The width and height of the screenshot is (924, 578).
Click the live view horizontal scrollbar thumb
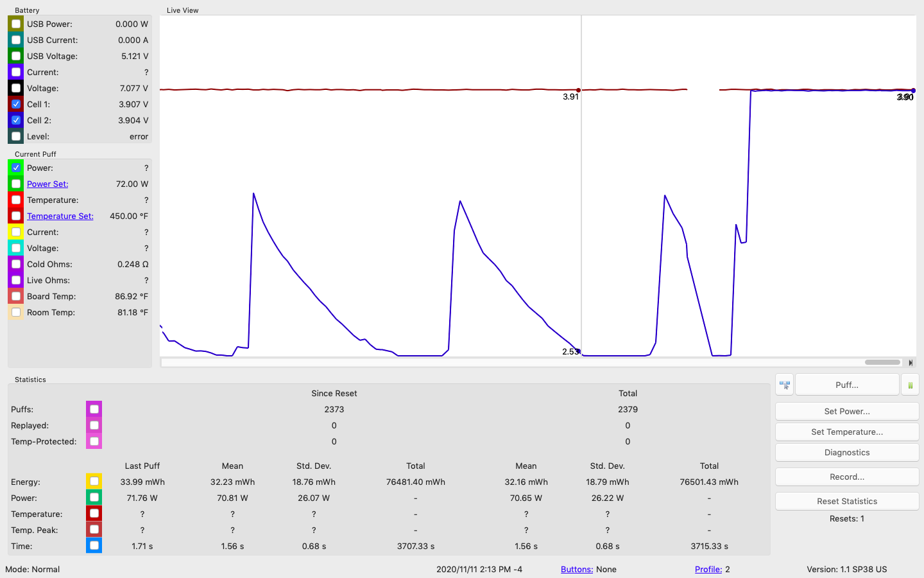tap(882, 362)
